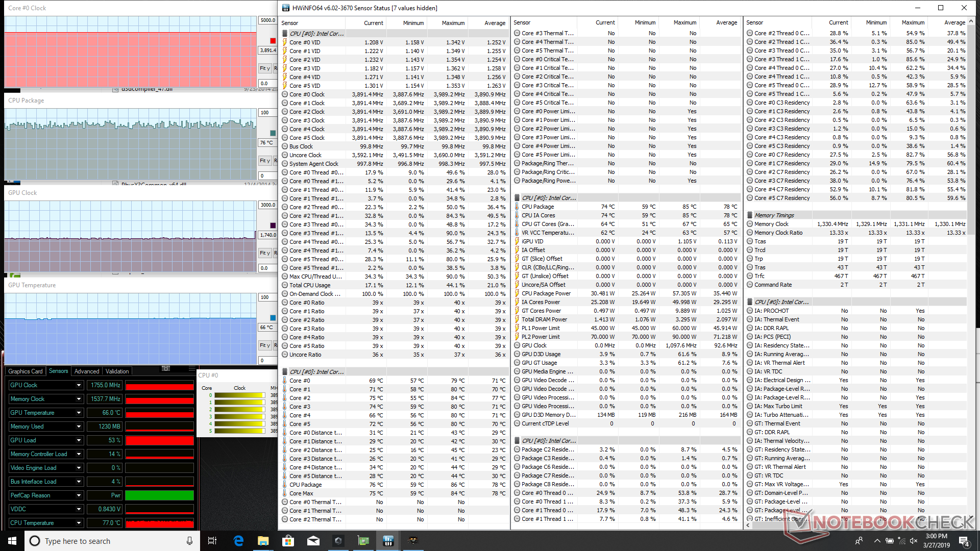Click the red color swatch in Core #0 Clock graph

point(273,41)
